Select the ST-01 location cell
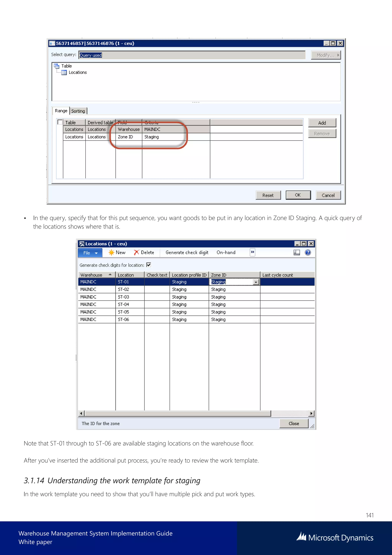Screen dimensions: 392x555 [130, 282]
